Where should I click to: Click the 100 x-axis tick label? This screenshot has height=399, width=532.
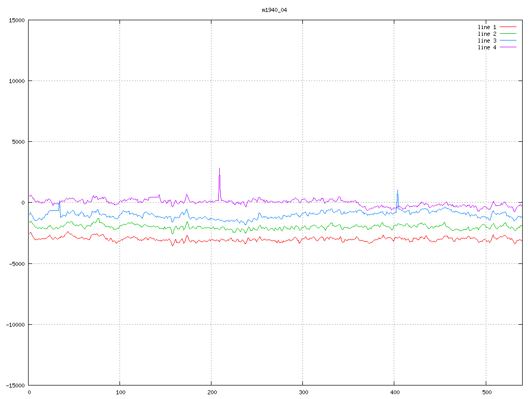(x=120, y=392)
